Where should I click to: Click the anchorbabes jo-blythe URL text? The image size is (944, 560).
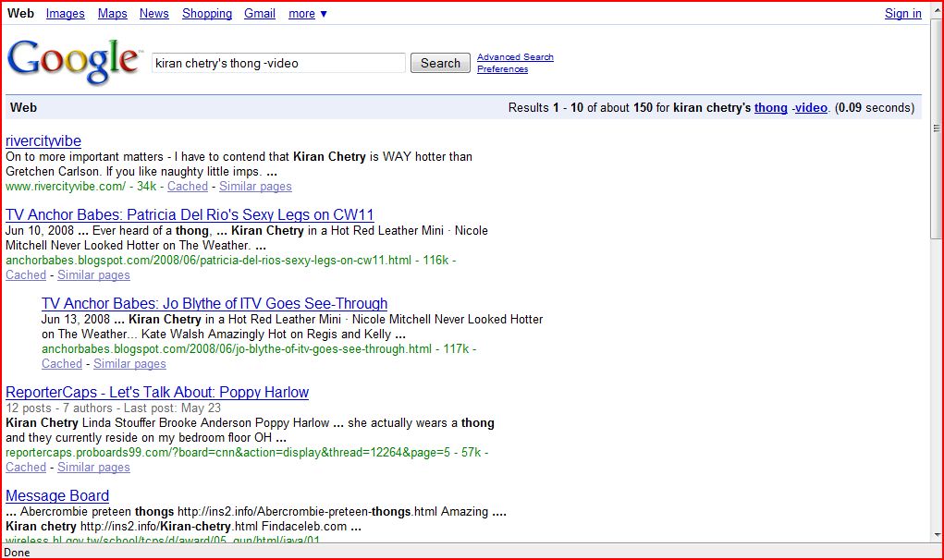tap(237, 349)
